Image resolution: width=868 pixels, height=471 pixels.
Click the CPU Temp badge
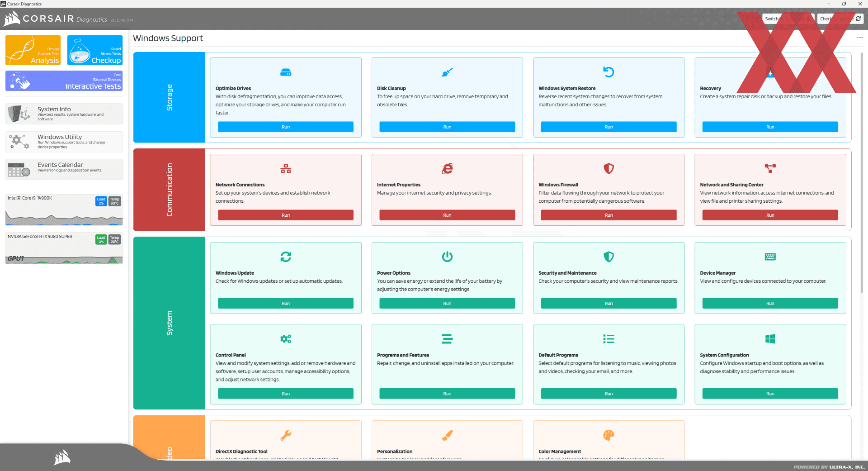coord(115,201)
